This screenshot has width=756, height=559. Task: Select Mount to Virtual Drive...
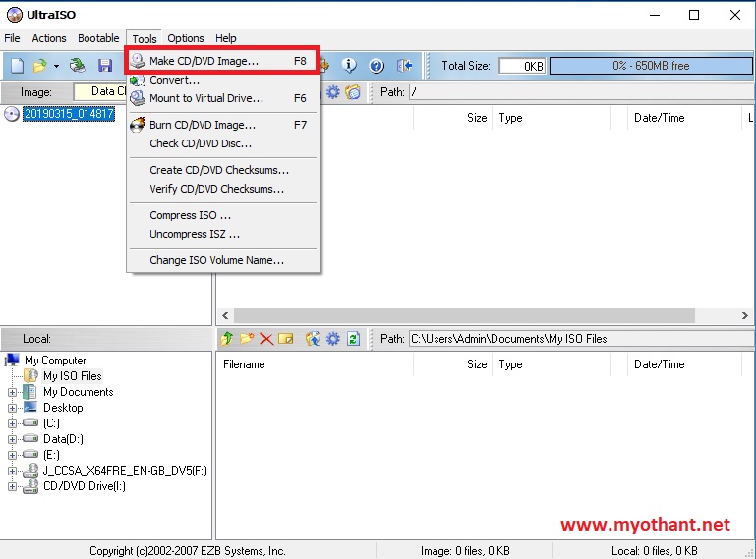pos(222,98)
